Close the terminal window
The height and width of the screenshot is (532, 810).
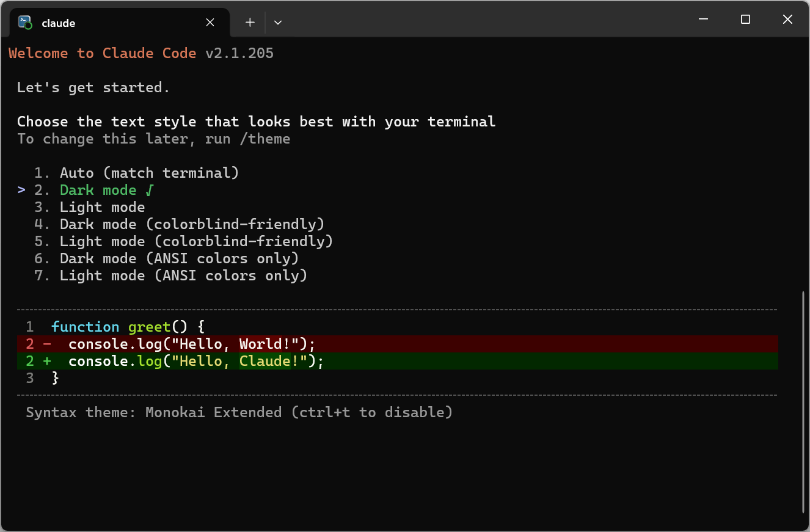click(787, 20)
